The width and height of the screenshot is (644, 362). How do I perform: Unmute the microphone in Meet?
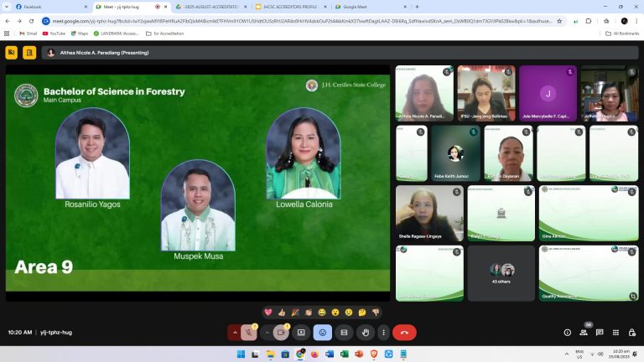249,333
